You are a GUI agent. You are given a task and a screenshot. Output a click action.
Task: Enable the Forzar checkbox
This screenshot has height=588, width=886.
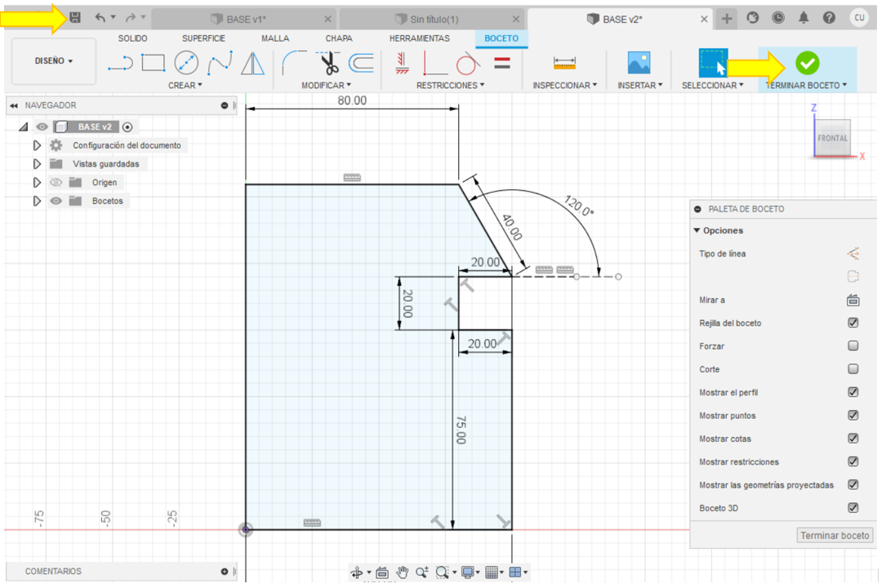click(853, 345)
